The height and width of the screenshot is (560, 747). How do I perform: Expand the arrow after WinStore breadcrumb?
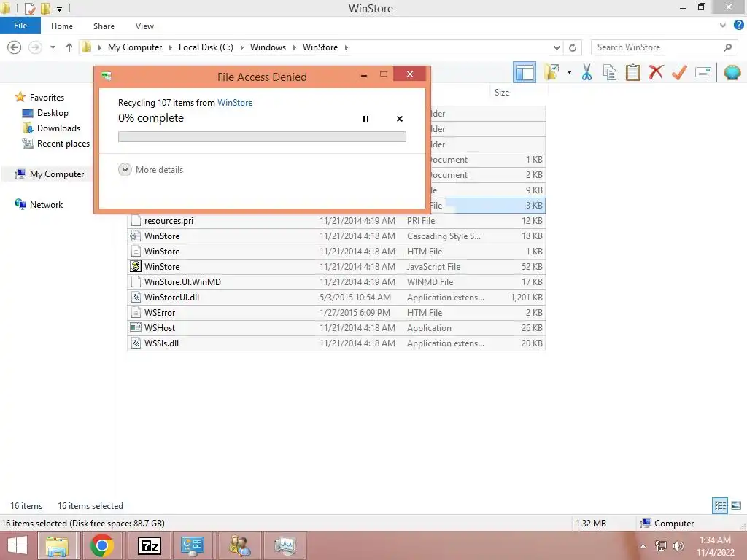coord(346,47)
